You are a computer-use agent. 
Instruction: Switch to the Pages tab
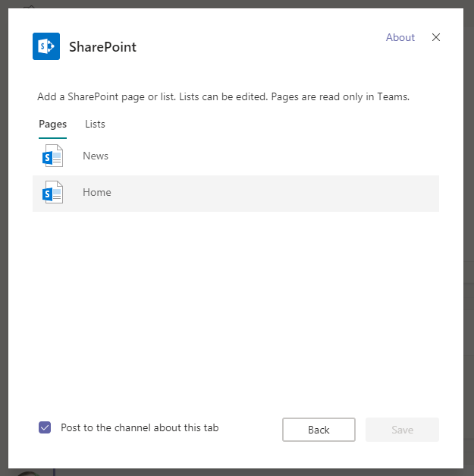[x=52, y=124]
